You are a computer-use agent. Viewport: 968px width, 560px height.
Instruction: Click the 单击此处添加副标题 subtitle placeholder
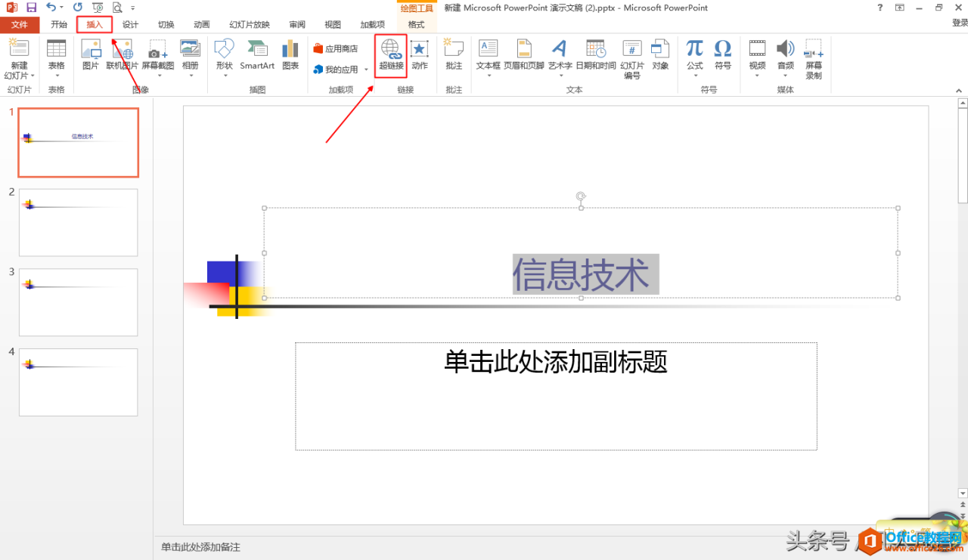coord(556,361)
